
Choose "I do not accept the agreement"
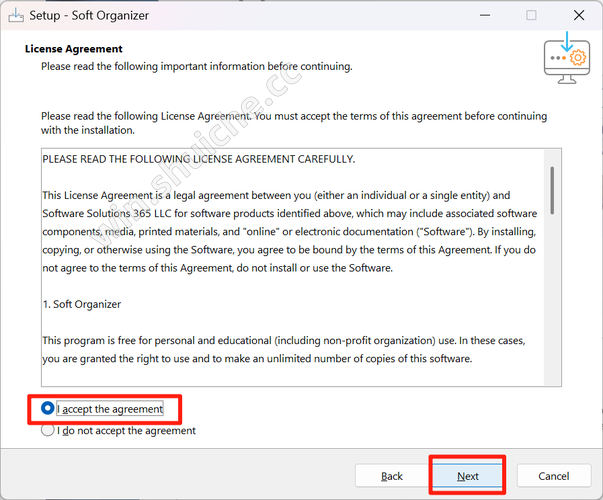tap(48, 431)
